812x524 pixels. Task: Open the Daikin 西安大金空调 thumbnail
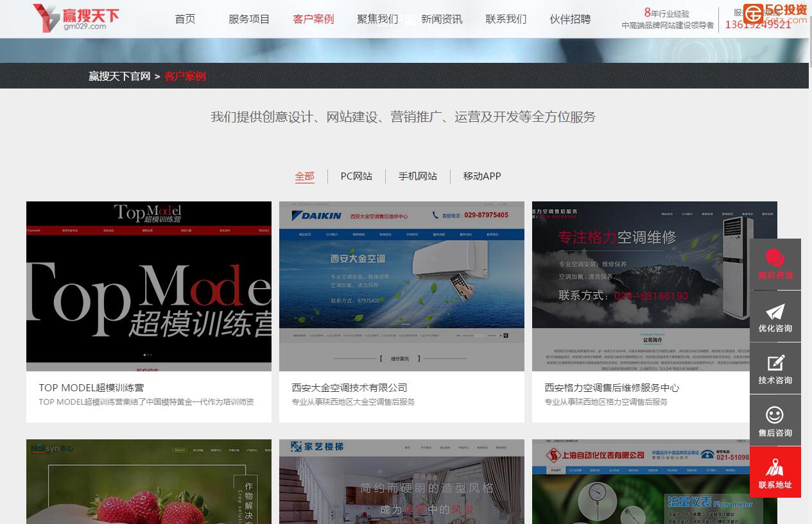(402, 286)
